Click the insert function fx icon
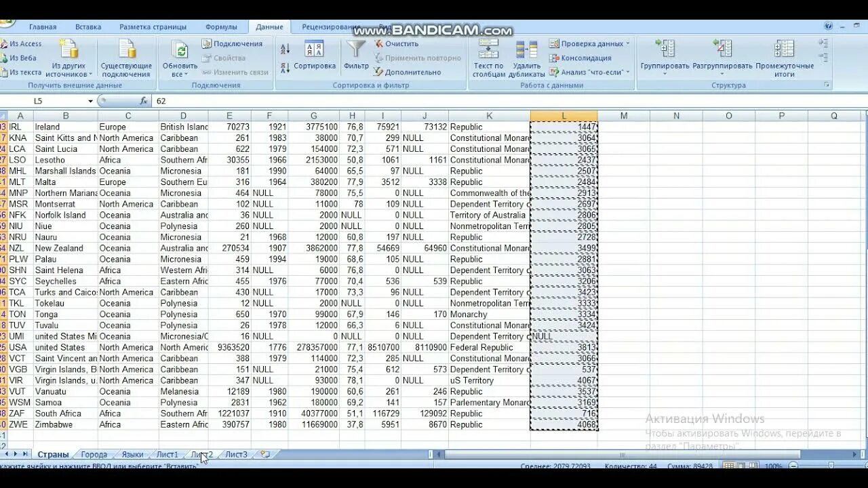868x488 pixels. point(143,101)
